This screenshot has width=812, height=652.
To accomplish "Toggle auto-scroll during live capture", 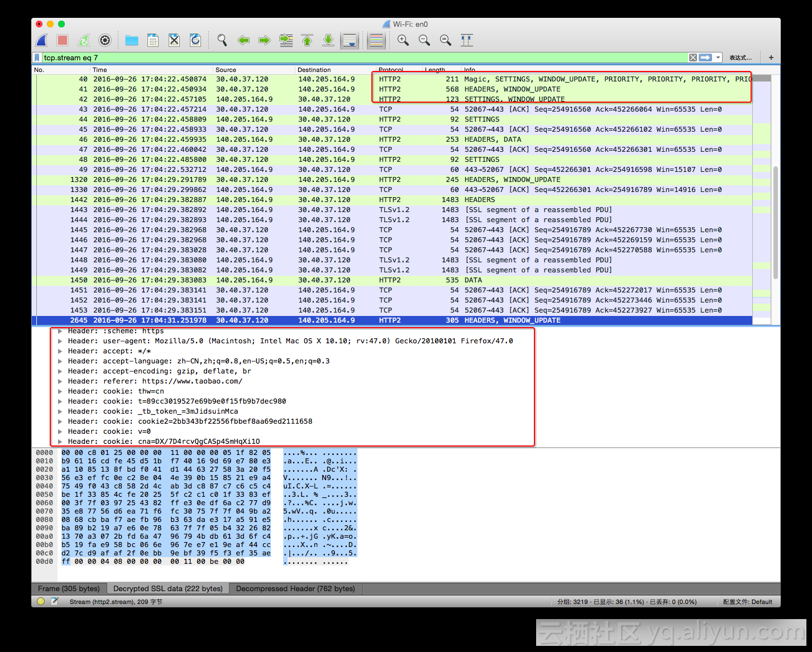I will tap(350, 40).
